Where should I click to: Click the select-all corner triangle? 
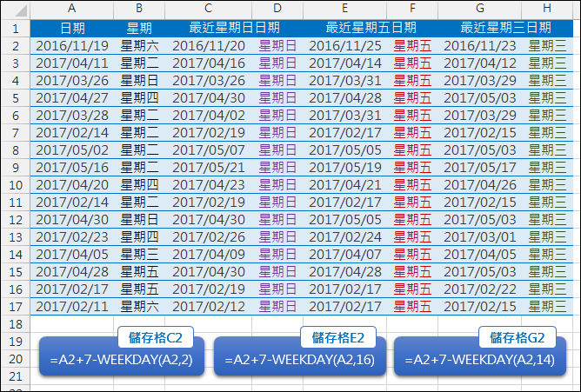(21, 10)
